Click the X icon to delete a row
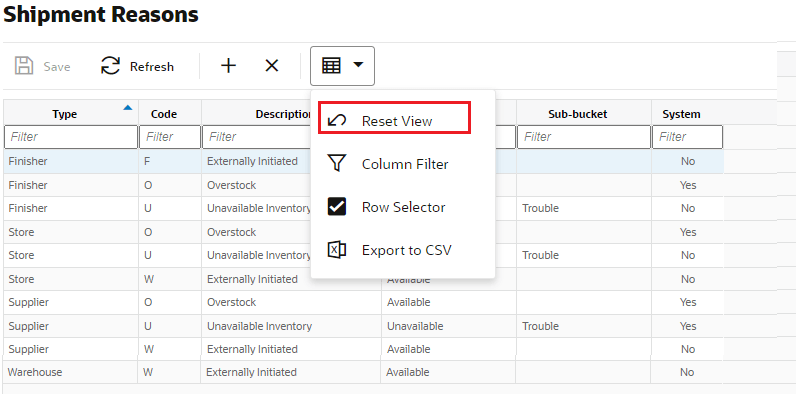The width and height of the screenshot is (796, 394). [272, 65]
